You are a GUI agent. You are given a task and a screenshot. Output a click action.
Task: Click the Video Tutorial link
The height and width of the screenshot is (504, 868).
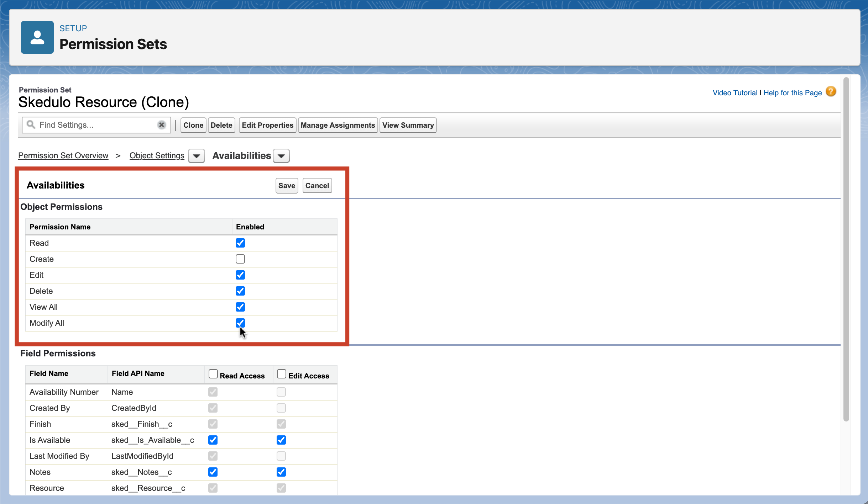pyautogui.click(x=735, y=92)
